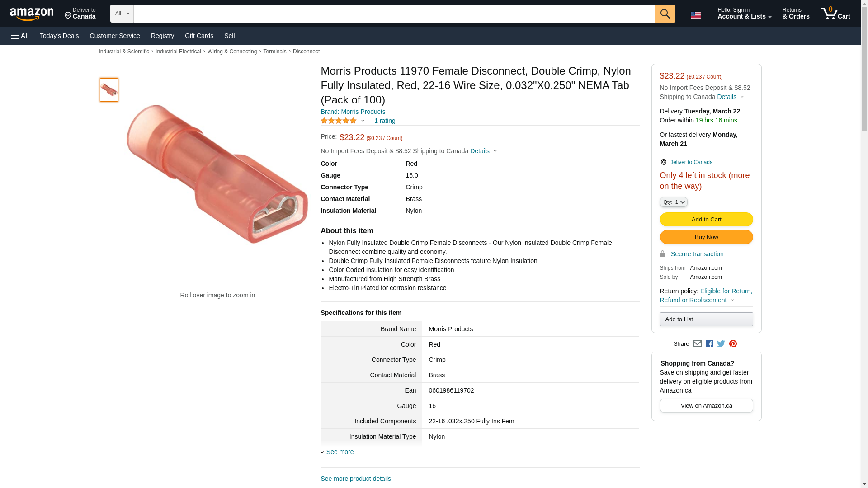The height and width of the screenshot is (488, 868).
Task: Open Today's Deals in navigation bar
Action: (x=59, y=36)
